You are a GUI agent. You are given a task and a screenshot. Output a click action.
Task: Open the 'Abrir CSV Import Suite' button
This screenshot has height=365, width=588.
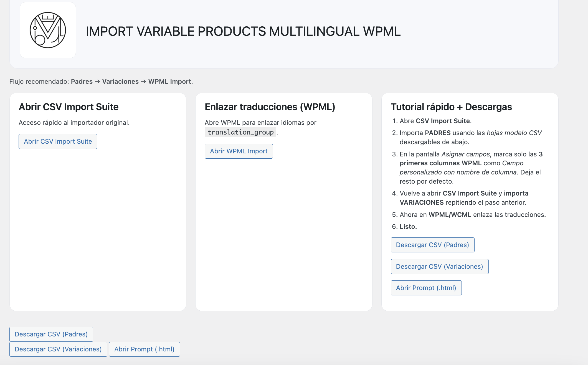coord(58,141)
